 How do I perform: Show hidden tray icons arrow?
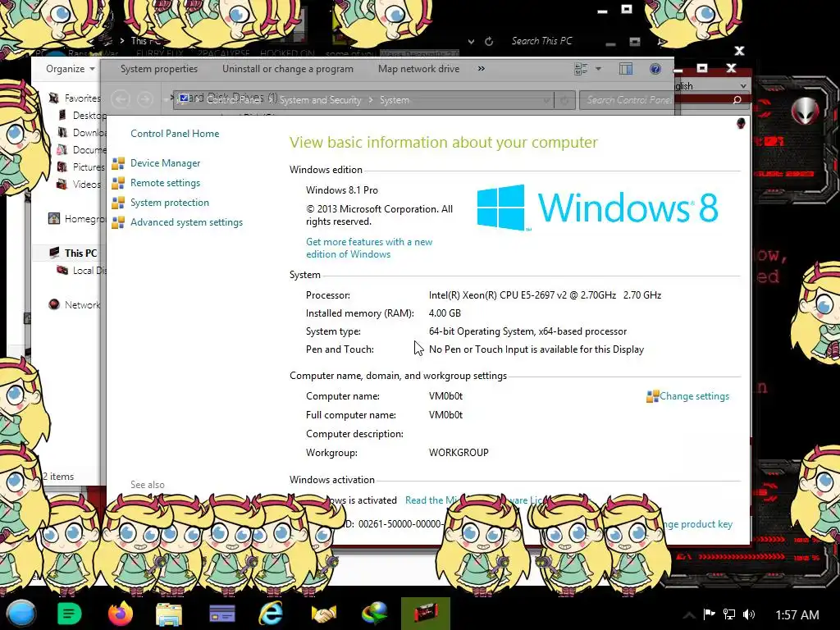(690, 615)
